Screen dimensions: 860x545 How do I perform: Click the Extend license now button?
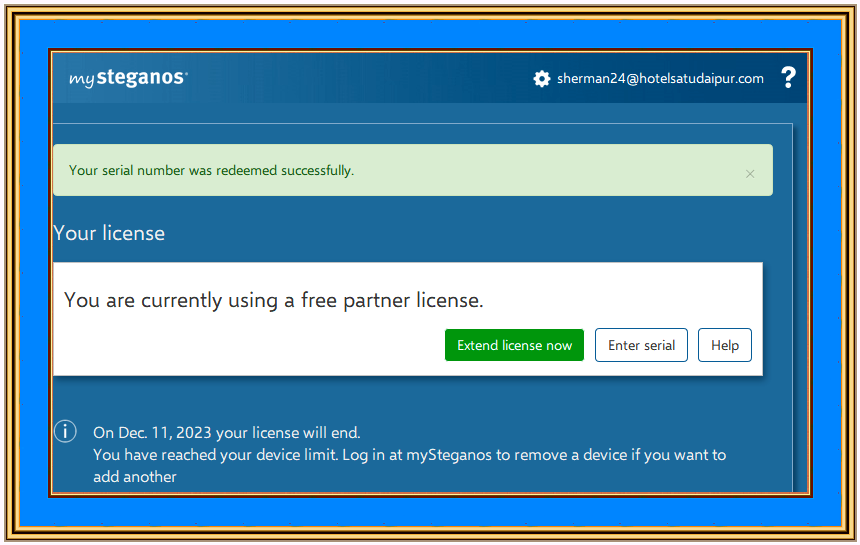(514, 345)
